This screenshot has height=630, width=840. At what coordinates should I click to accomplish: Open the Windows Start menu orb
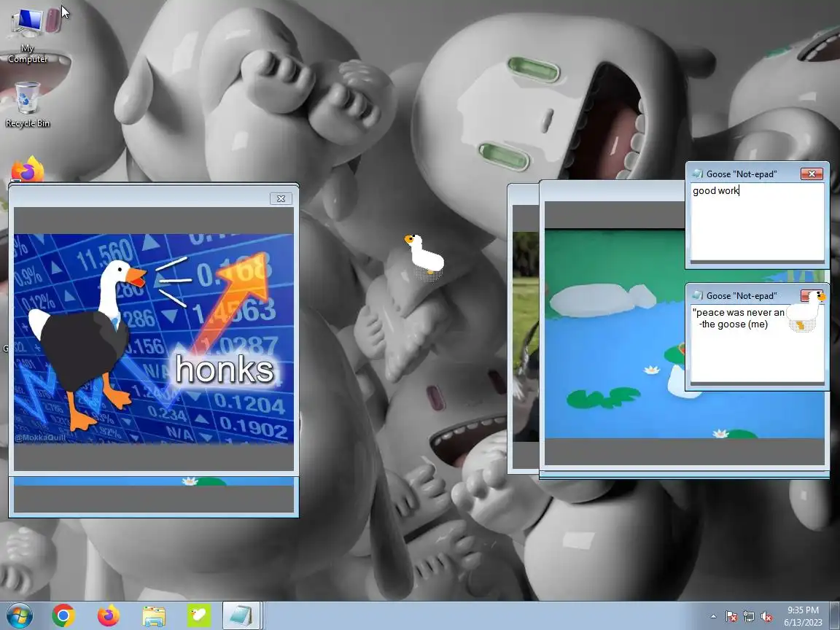pos(18,615)
